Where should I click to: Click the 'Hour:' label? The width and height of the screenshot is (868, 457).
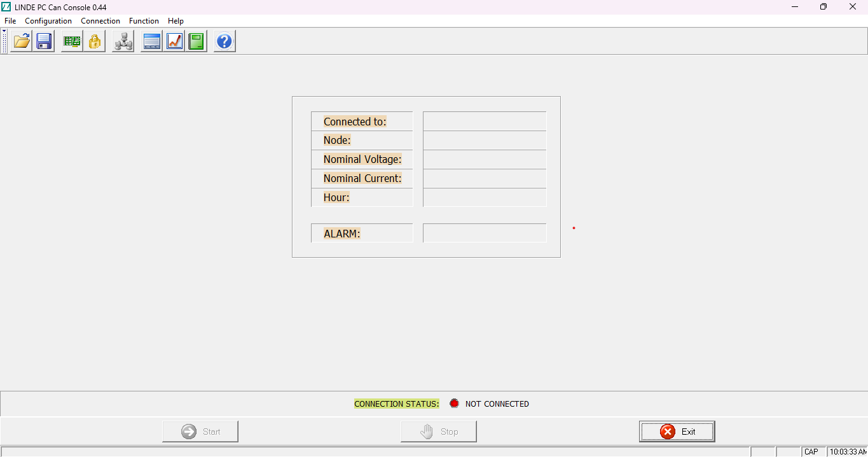336,197
